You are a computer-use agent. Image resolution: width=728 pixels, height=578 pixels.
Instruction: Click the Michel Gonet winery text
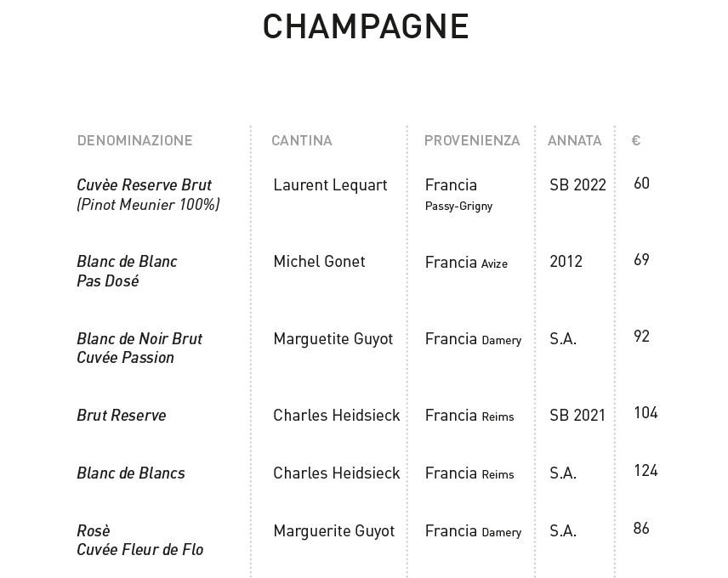click(x=319, y=262)
